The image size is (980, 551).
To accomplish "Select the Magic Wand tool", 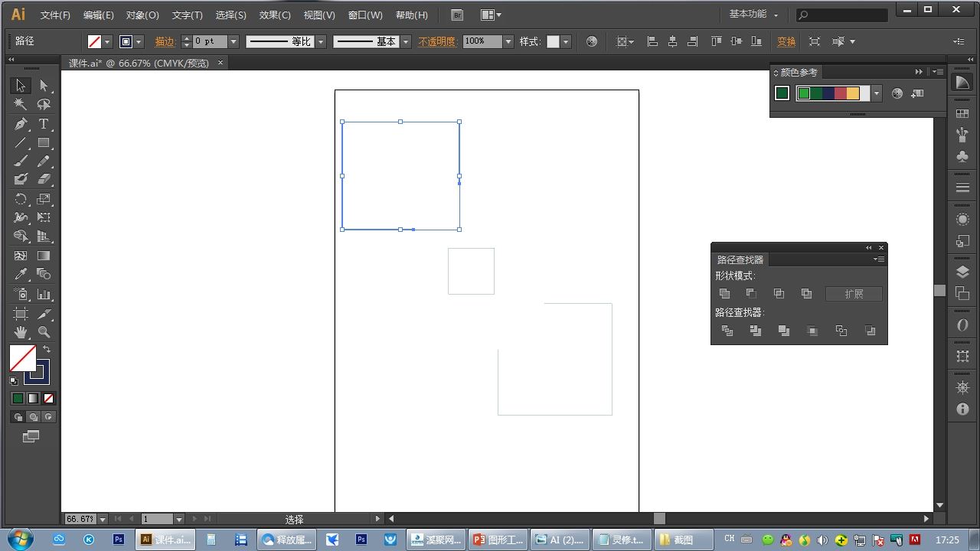I will [21, 105].
